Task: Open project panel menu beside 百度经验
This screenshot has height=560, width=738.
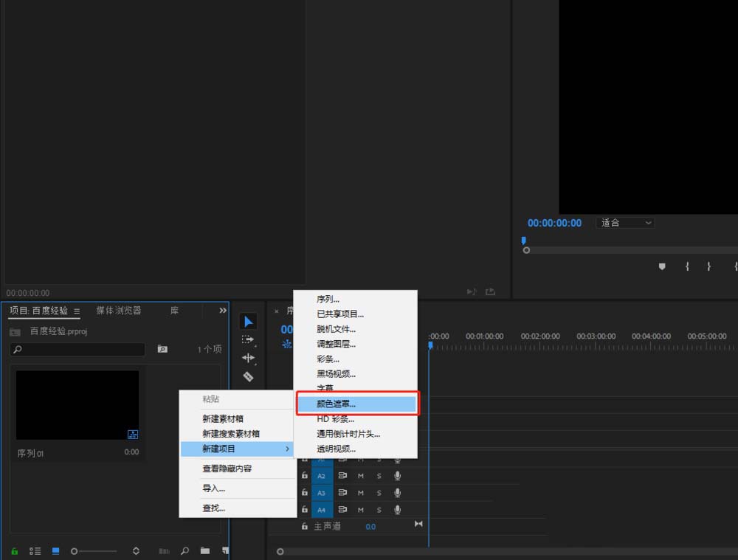Action: (x=77, y=311)
